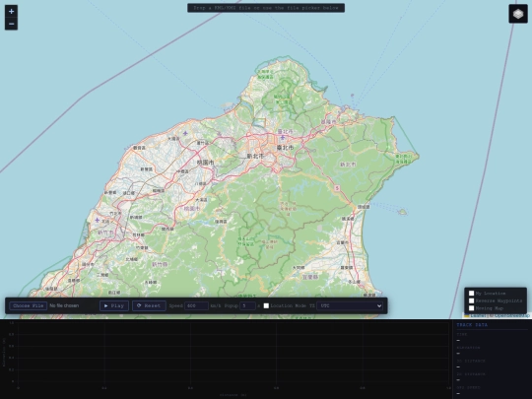
Task: Click the Hsinchu airport icon near 新竹市
Action: point(98,221)
